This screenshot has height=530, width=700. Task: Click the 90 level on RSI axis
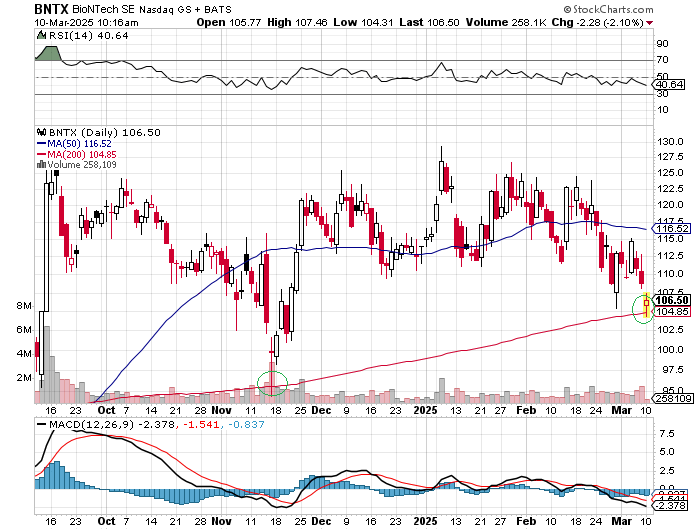tap(662, 44)
